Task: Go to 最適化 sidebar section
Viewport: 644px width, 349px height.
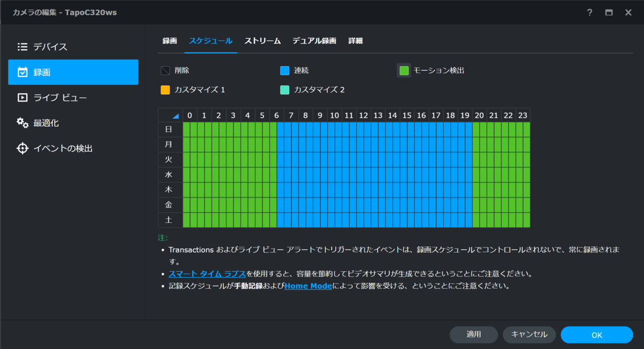Action: [73, 123]
